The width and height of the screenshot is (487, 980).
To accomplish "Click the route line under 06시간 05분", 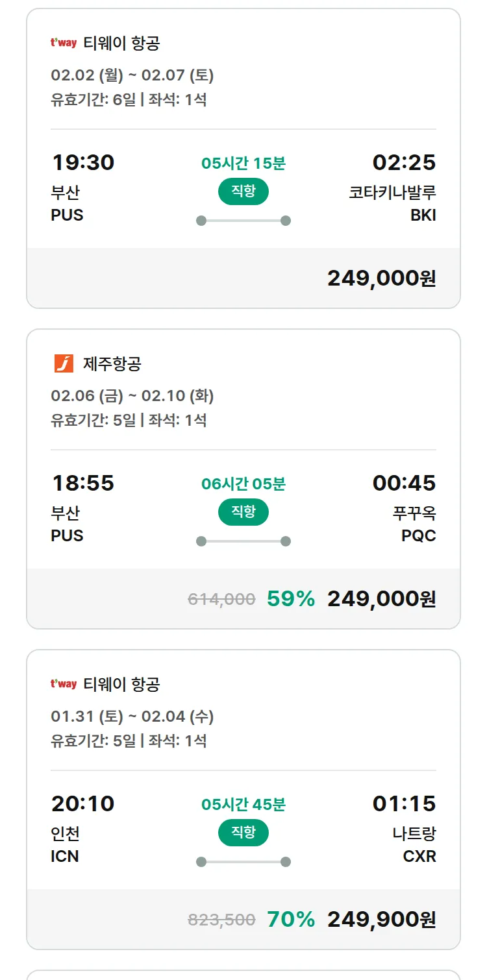I will coord(243,541).
